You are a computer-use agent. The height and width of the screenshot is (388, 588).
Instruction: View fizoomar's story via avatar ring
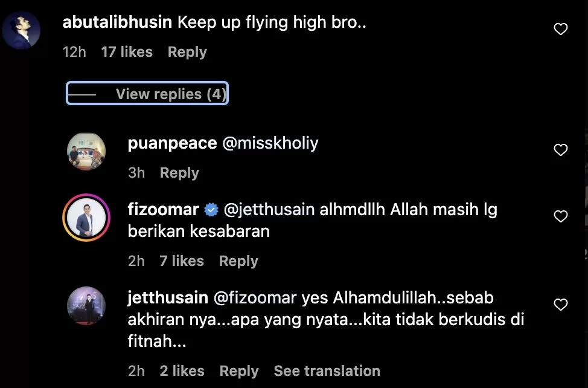click(x=86, y=218)
